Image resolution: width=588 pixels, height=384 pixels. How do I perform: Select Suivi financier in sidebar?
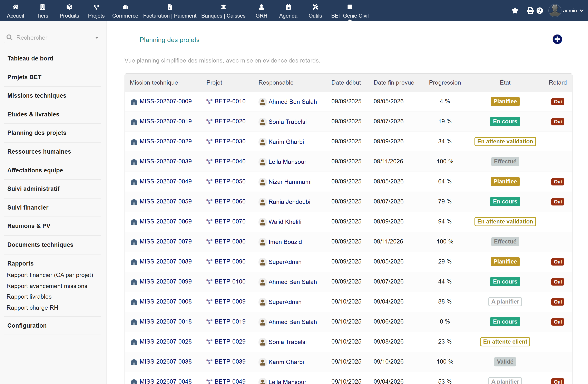(x=28, y=208)
